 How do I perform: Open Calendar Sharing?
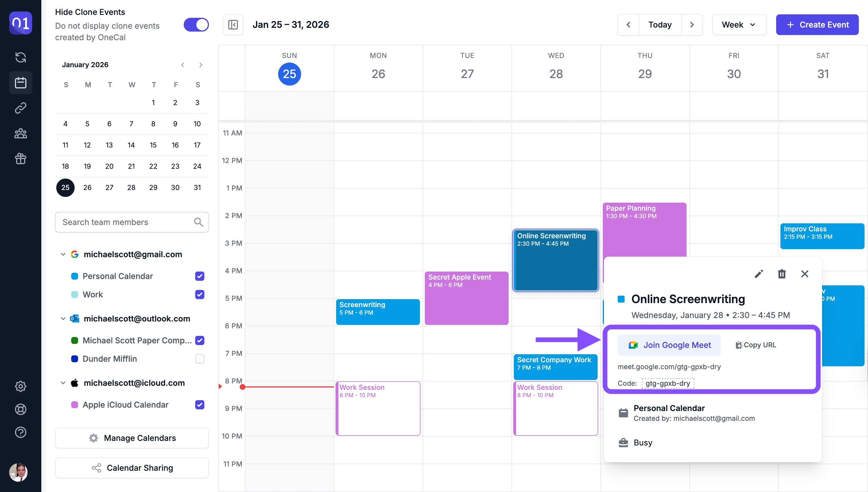[x=132, y=468]
